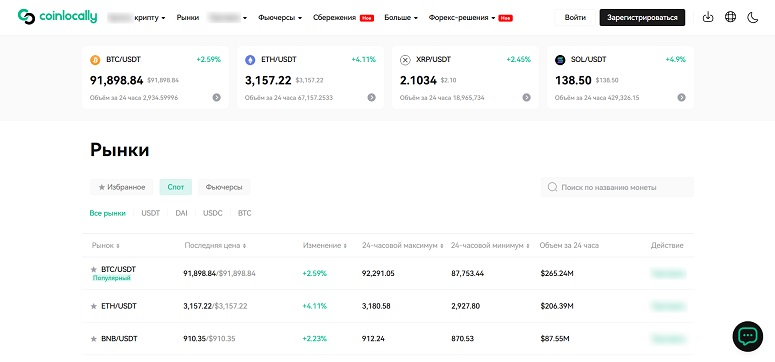Click the ETH/USDT row action button
The width and height of the screenshot is (775, 362).
coord(668,306)
